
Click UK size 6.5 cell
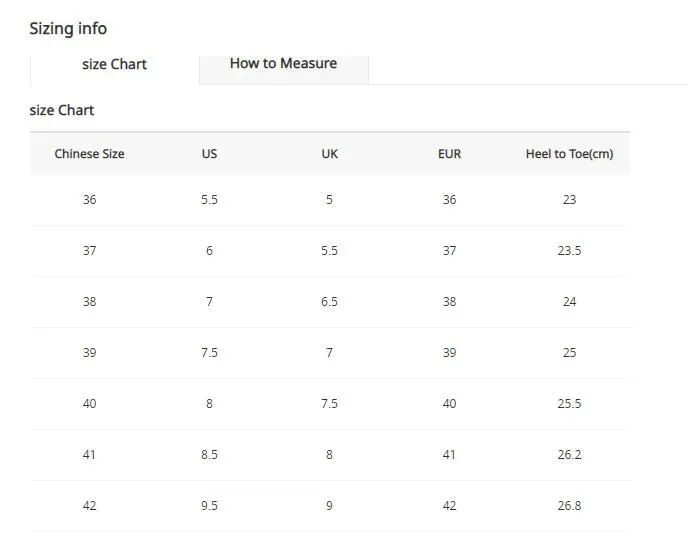(x=330, y=302)
